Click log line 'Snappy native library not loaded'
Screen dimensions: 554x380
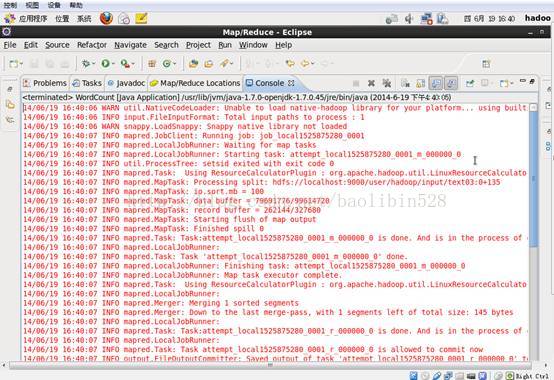point(277,126)
